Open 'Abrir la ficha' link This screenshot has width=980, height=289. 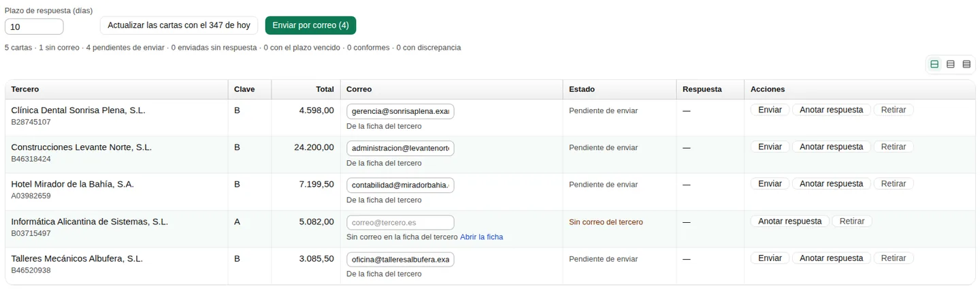[x=481, y=237]
